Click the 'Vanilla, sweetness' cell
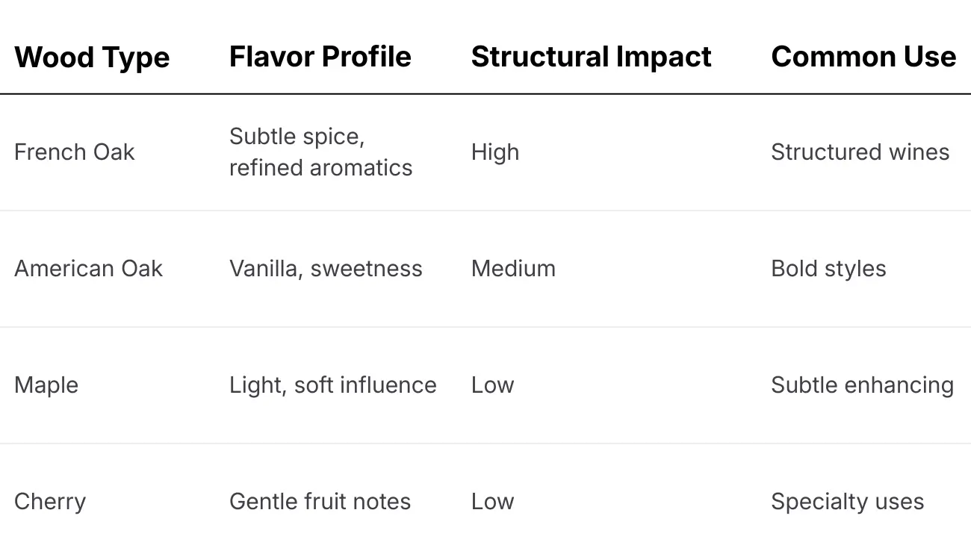This screenshot has width=971, height=560. tap(326, 269)
